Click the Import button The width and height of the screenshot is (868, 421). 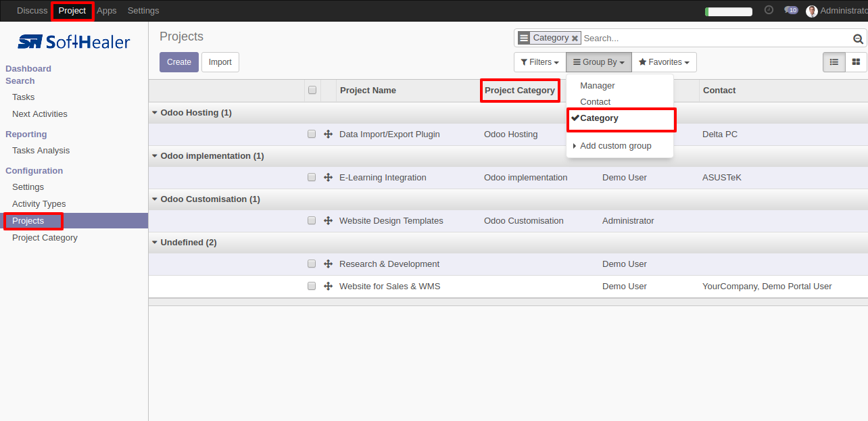[x=220, y=62]
